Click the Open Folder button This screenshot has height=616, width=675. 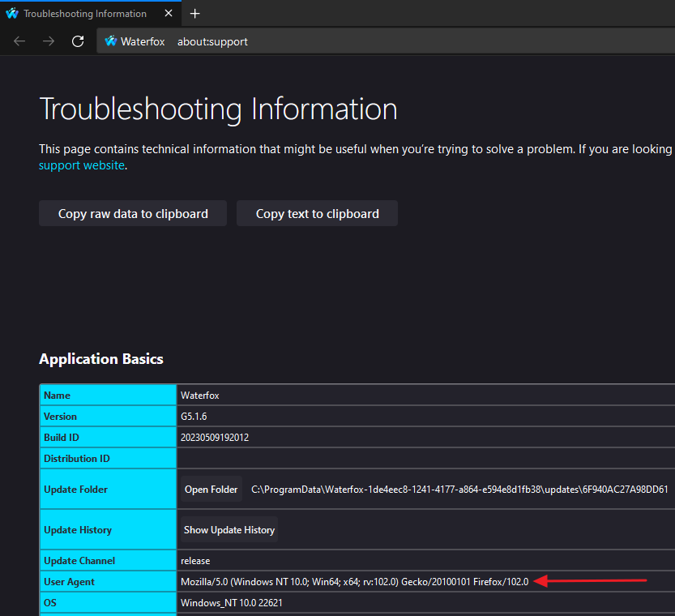pyautogui.click(x=211, y=490)
